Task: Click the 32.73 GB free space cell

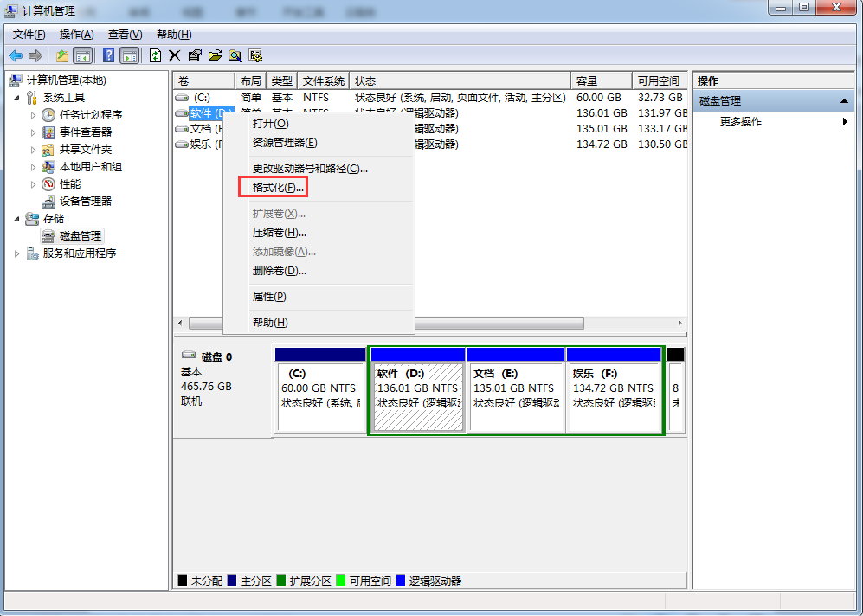Action: click(x=660, y=98)
